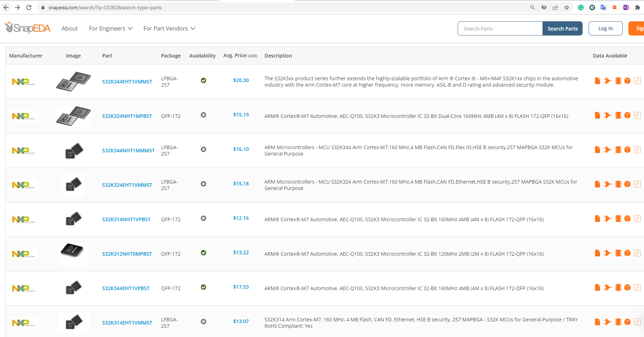Click the SnapEDA logo

(27, 28)
